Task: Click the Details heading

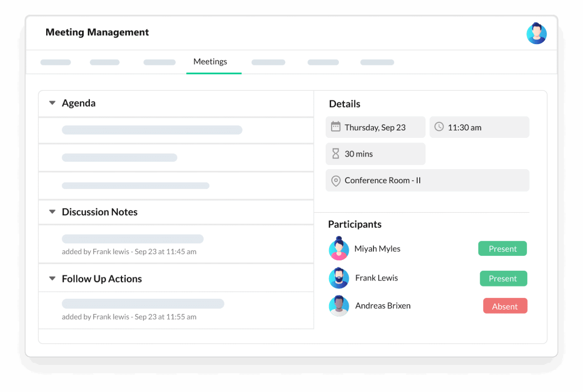Action: tap(344, 104)
